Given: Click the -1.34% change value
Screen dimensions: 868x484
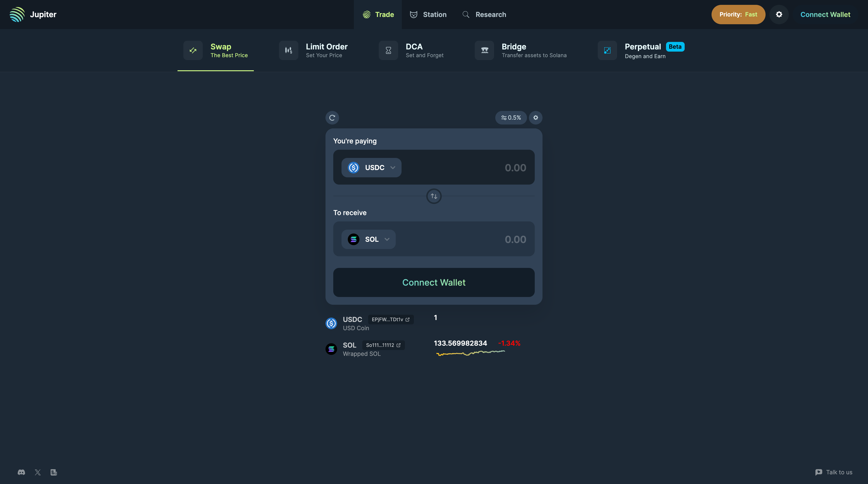Looking at the screenshot, I should (x=509, y=343).
